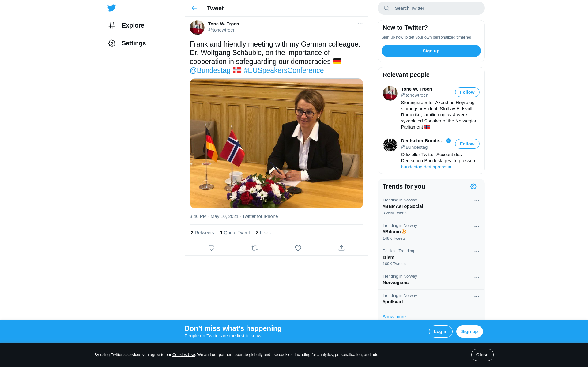This screenshot has width=588, height=367.
Task: Open Trends settings gear icon
Action: (473, 186)
